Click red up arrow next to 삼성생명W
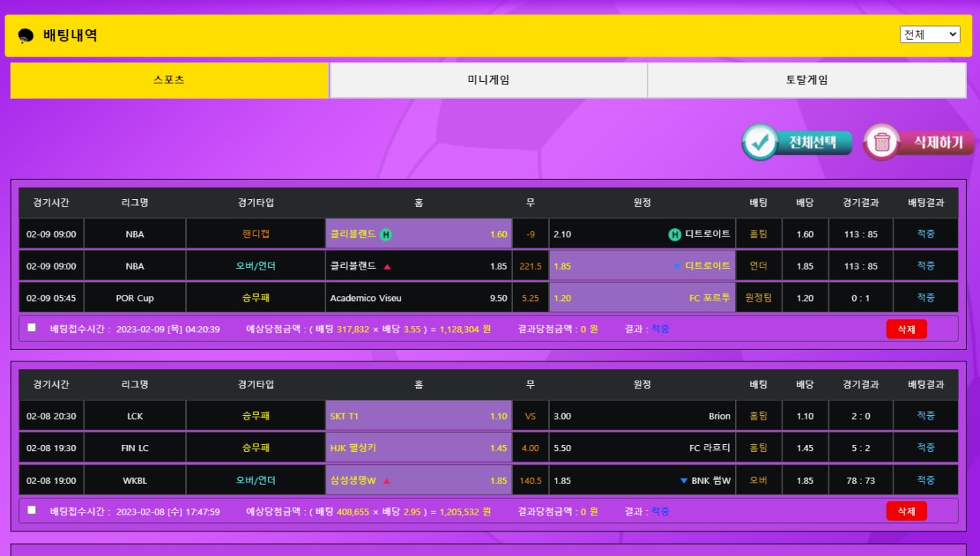This screenshot has width=980, height=556. pos(387,481)
